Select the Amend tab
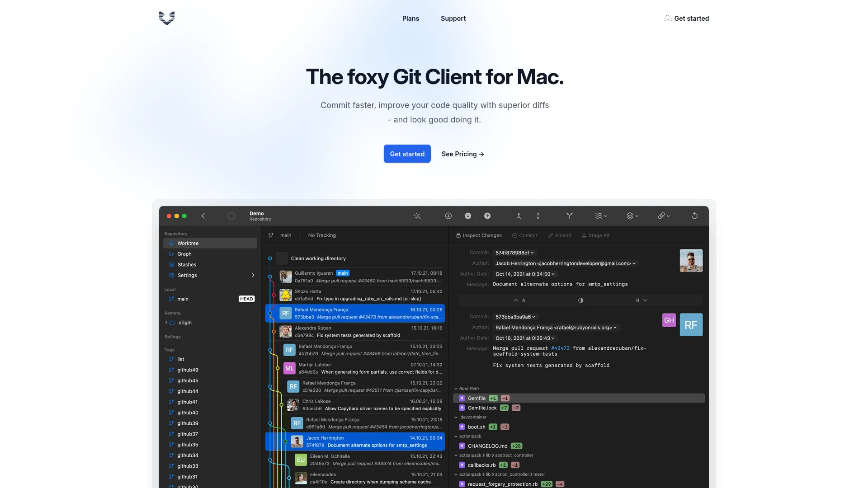 tap(559, 235)
